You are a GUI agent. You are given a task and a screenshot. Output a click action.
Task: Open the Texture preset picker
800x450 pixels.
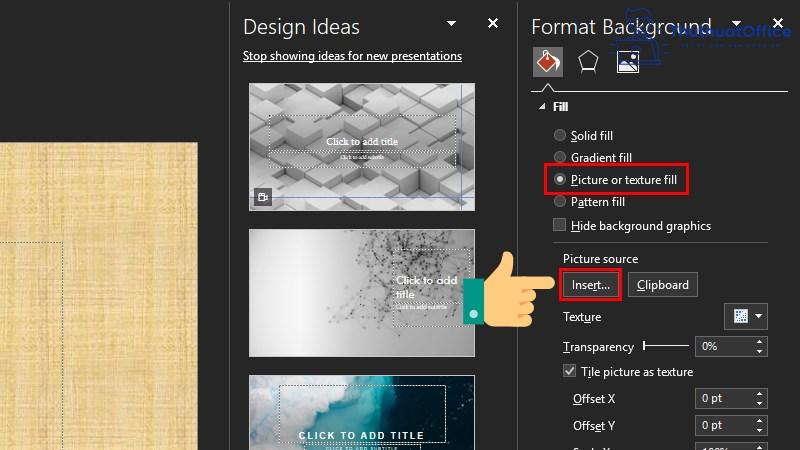click(x=745, y=316)
